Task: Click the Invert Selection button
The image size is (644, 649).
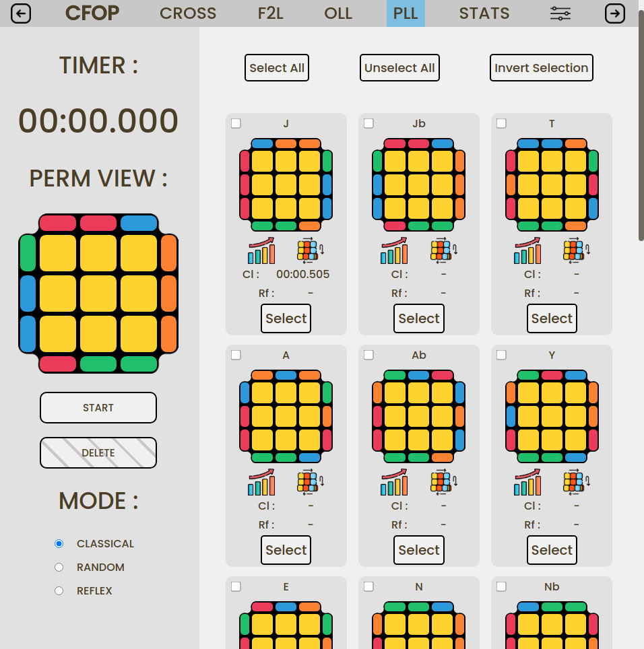Action: 541,68
